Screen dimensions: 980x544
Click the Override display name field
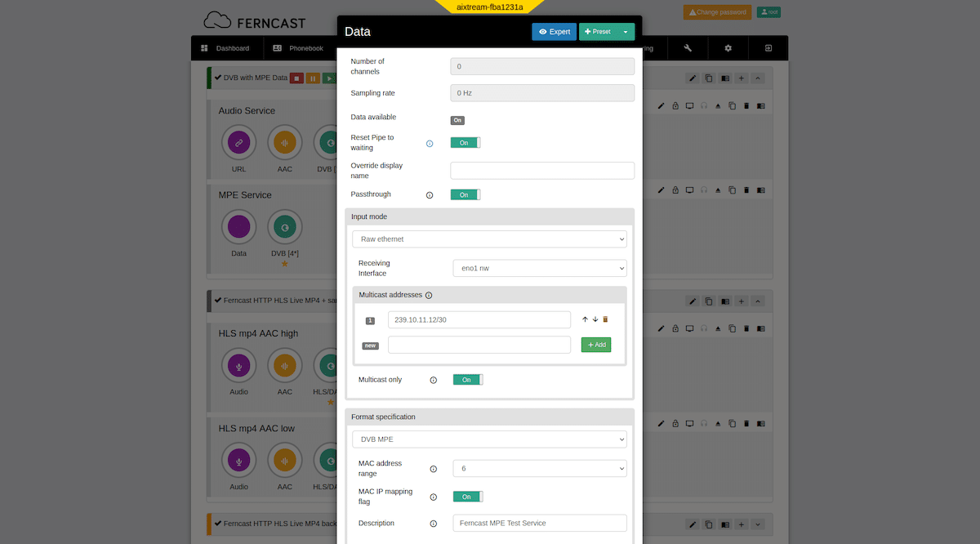coord(542,171)
